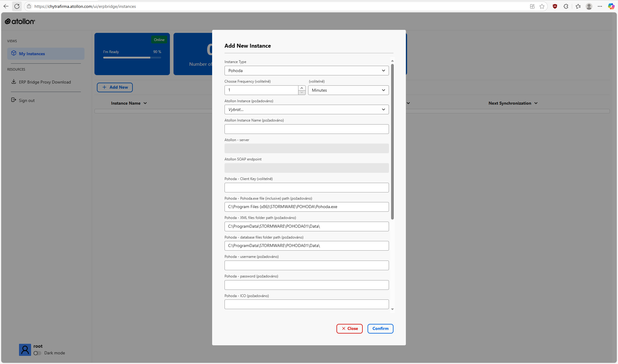Increment frequency value with up arrow
This screenshot has height=364, width=618.
coord(302,88)
